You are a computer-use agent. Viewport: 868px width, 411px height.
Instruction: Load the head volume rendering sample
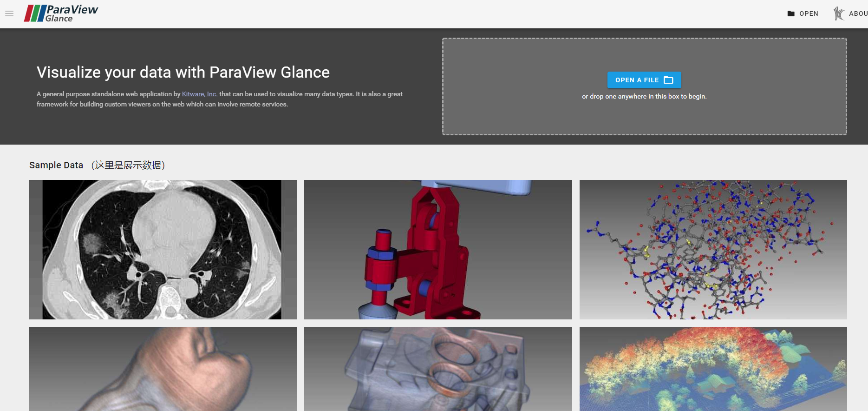[x=163, y=369]
